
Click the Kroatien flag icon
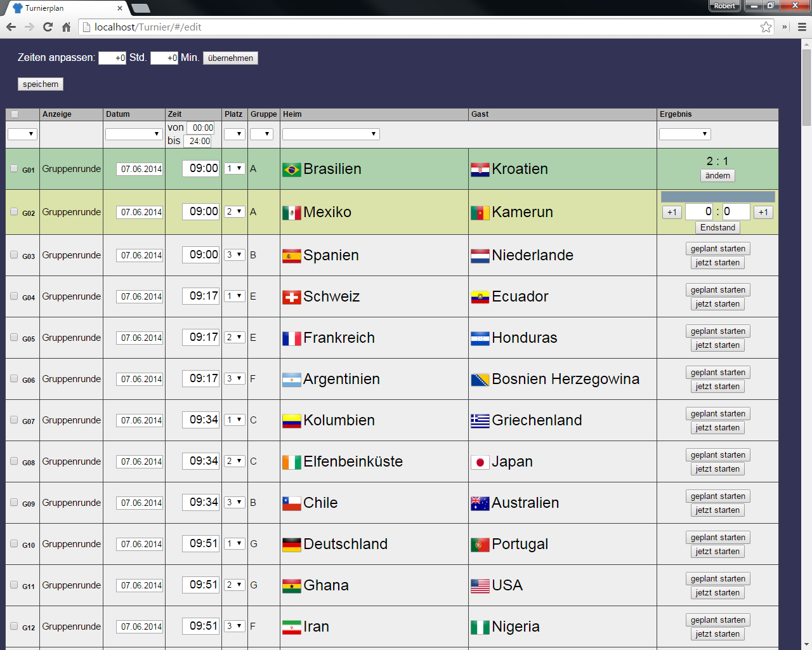(480, 169)
